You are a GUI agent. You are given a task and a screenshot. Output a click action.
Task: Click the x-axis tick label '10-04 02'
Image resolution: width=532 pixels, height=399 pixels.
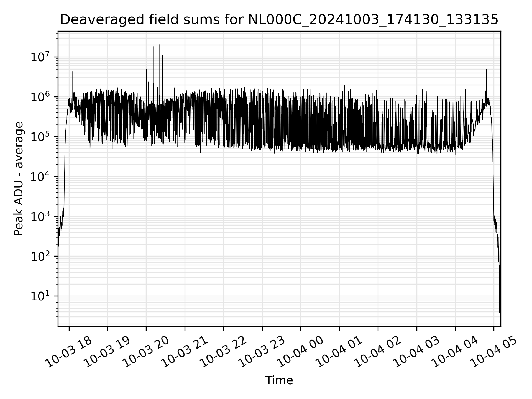(x=378, y=352)
